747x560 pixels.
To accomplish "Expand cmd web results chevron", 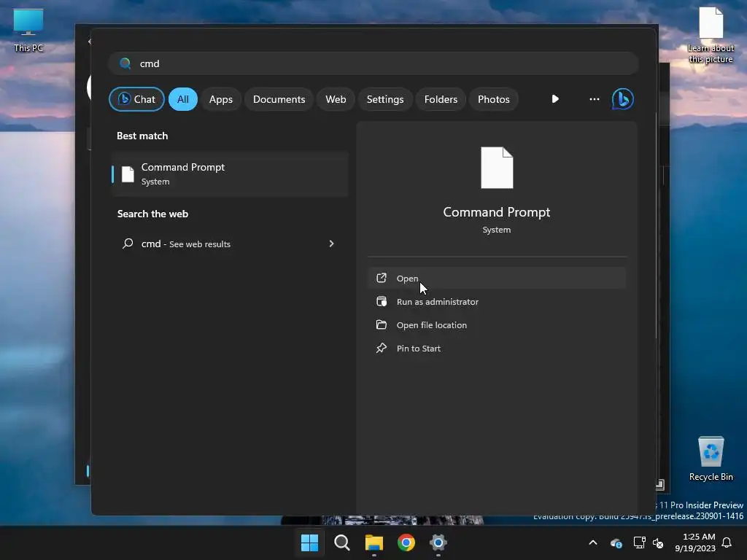I will [x=332, y=244].
